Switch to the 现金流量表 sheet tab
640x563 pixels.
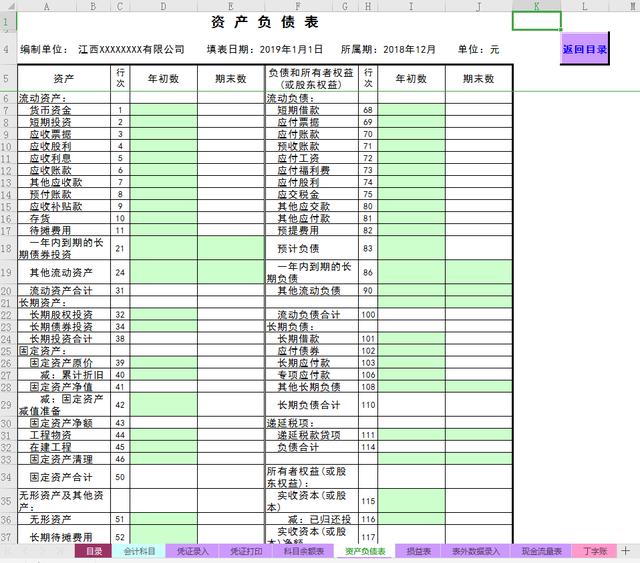coord(541,551)
